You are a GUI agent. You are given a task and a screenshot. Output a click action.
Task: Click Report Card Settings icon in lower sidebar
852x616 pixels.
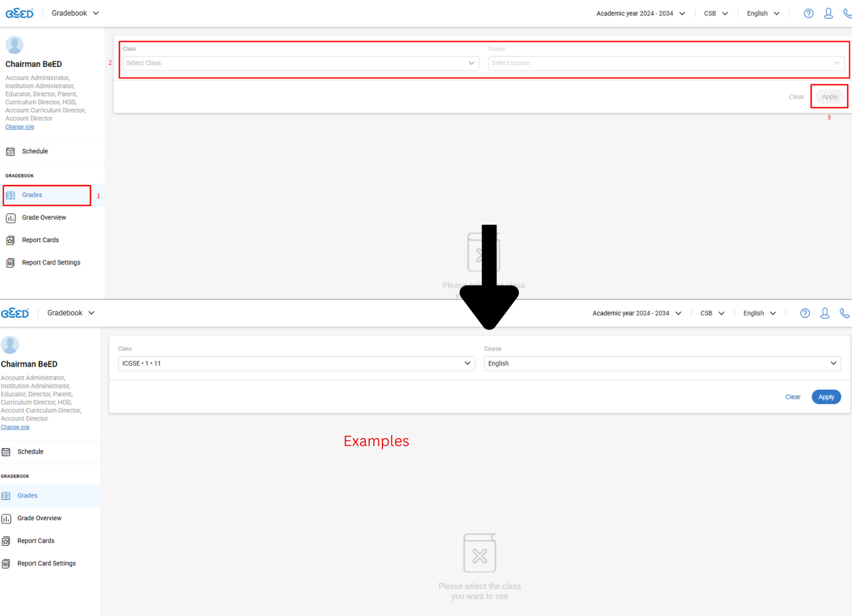point(6,564)
